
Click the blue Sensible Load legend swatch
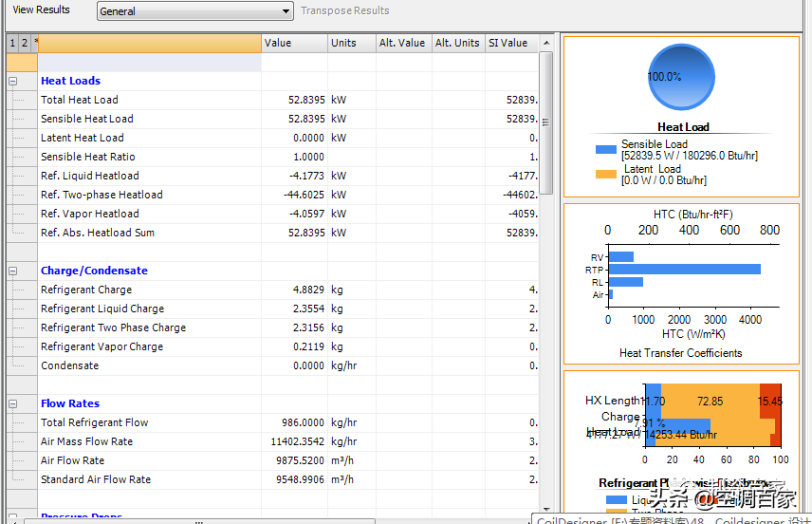pos(605,150)
